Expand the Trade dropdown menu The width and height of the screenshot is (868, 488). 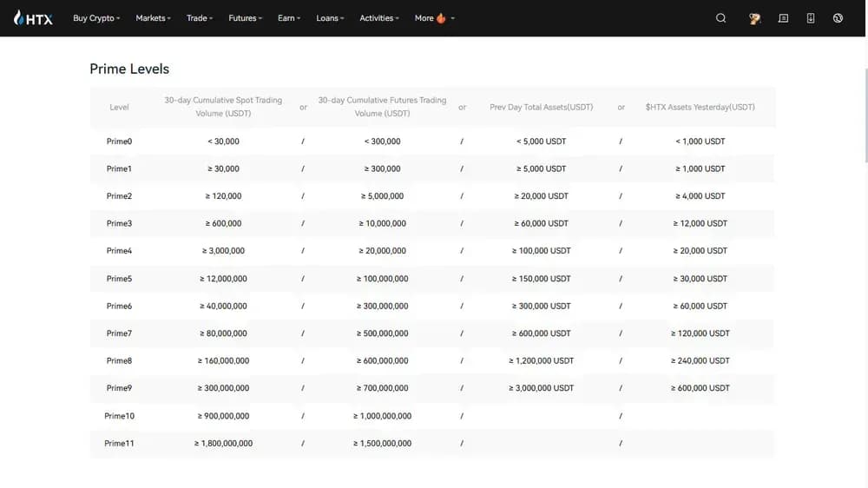click(x=199, y=18)
